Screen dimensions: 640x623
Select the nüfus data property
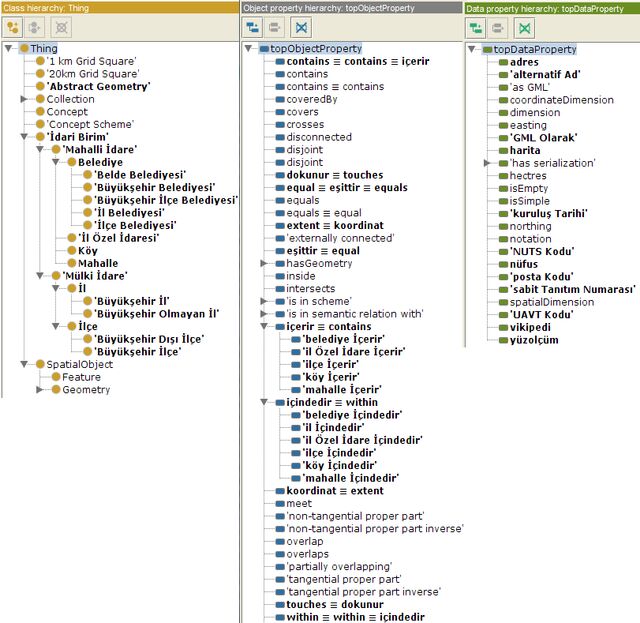tap(519, 264)
